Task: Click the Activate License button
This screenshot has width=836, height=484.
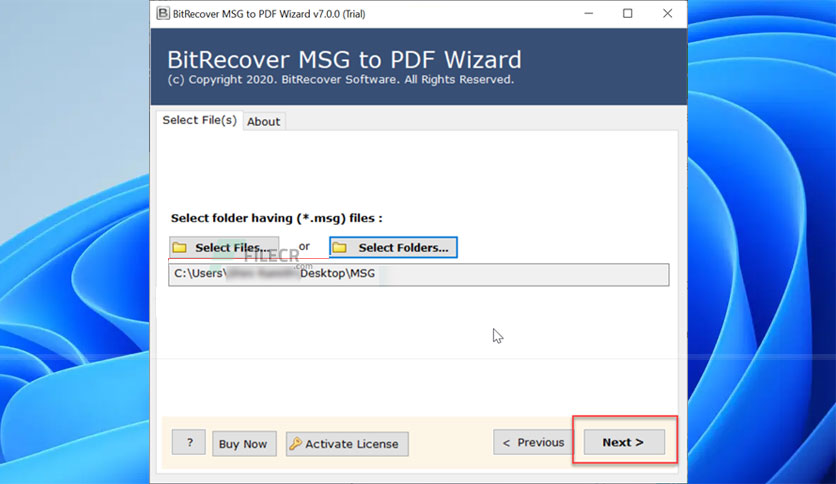Action: tap(347, 444)
